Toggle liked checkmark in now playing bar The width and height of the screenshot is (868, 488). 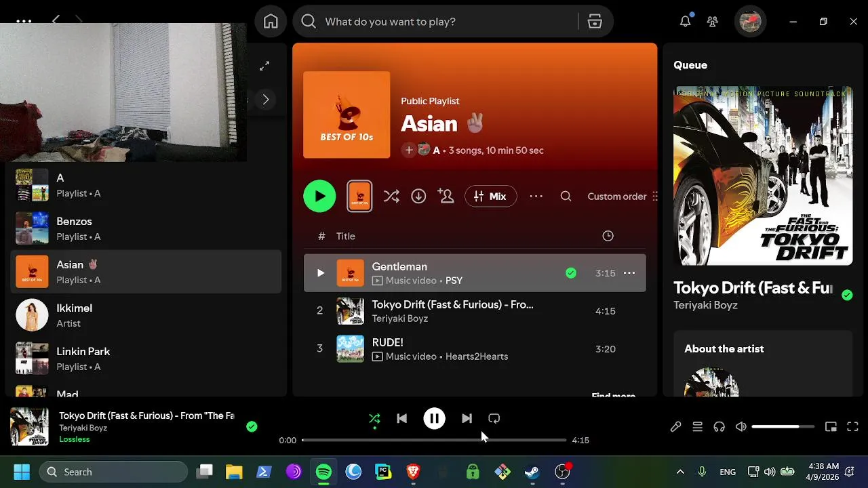click(252, 426)
